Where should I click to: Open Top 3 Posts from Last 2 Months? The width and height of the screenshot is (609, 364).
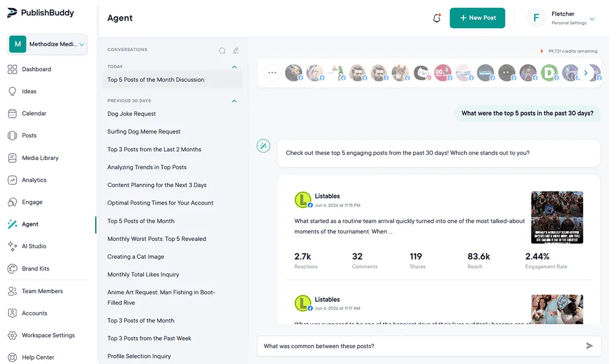coord(154,149)
